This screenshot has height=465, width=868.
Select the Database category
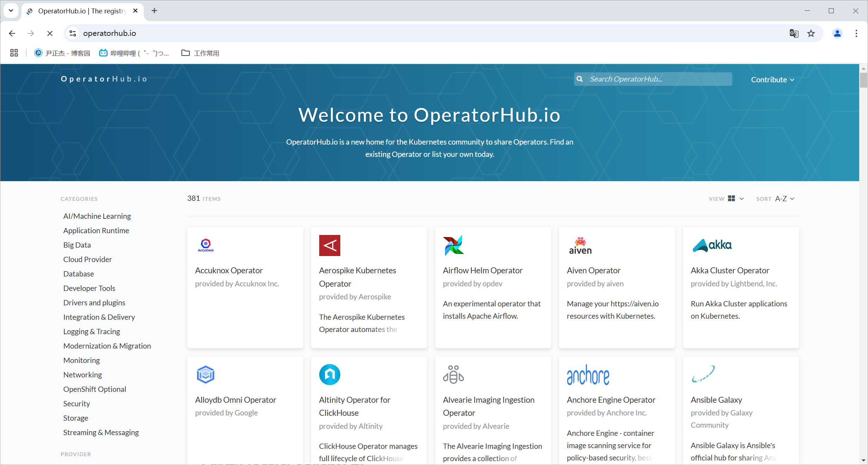point(78,274)
